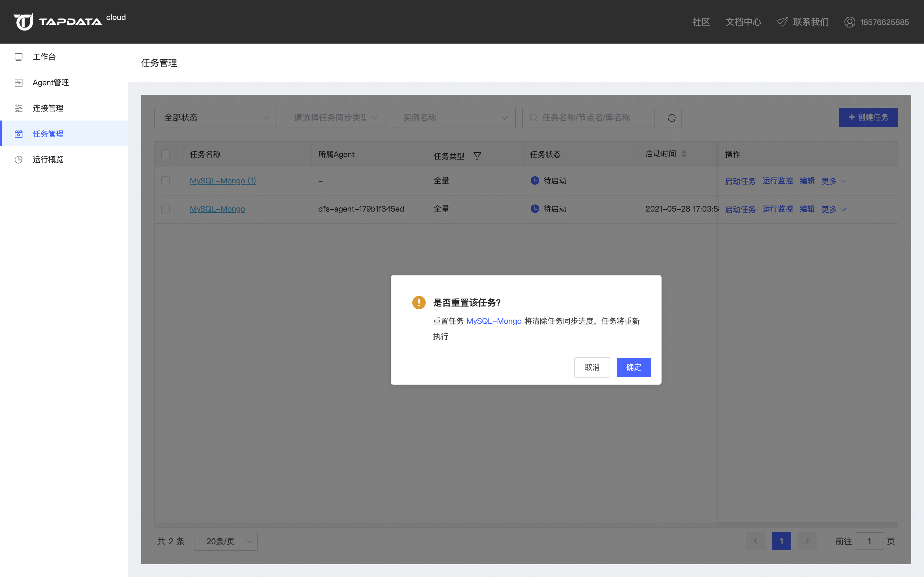Click the refresh icon beside search box
924x577 pixels.
[672, 118]
